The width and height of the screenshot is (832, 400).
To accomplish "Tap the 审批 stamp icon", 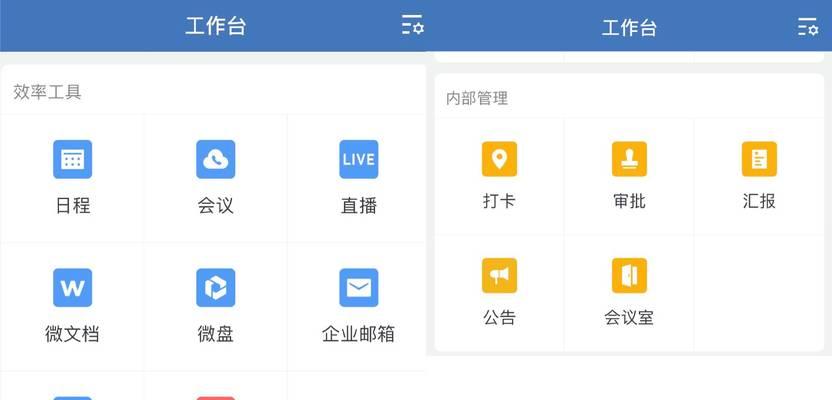I will pos(629,159).
